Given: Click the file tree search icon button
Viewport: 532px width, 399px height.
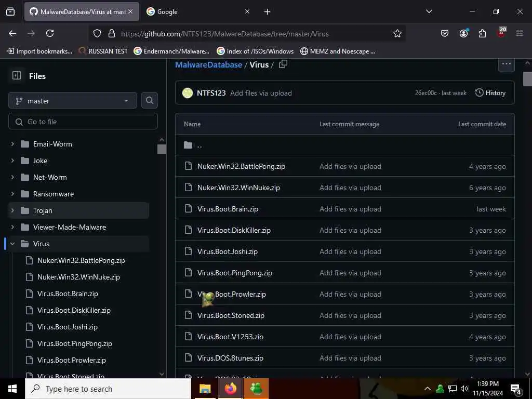Looking at the screenshot, I should pos(149,100).
